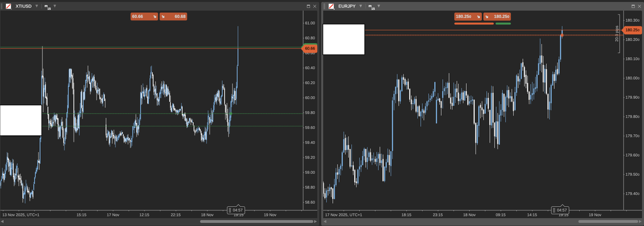
Task: Click the XTIUSD symbol name
Action: click(24, 6)
